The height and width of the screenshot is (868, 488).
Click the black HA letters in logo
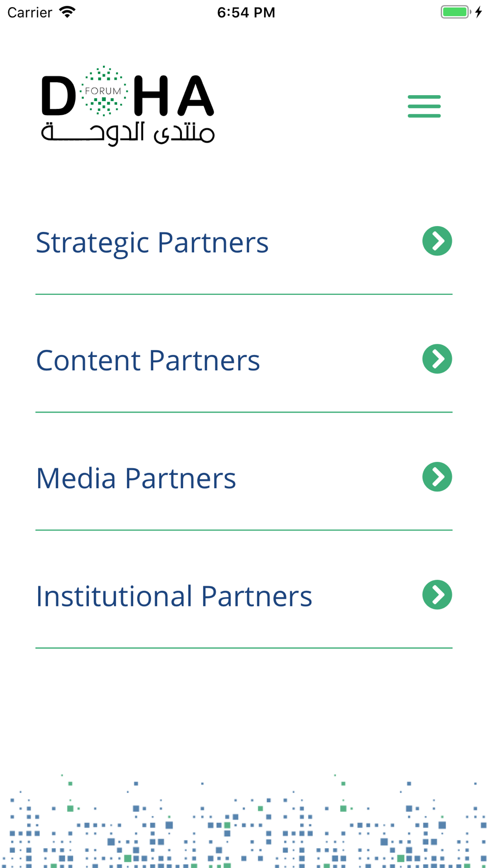174,96
